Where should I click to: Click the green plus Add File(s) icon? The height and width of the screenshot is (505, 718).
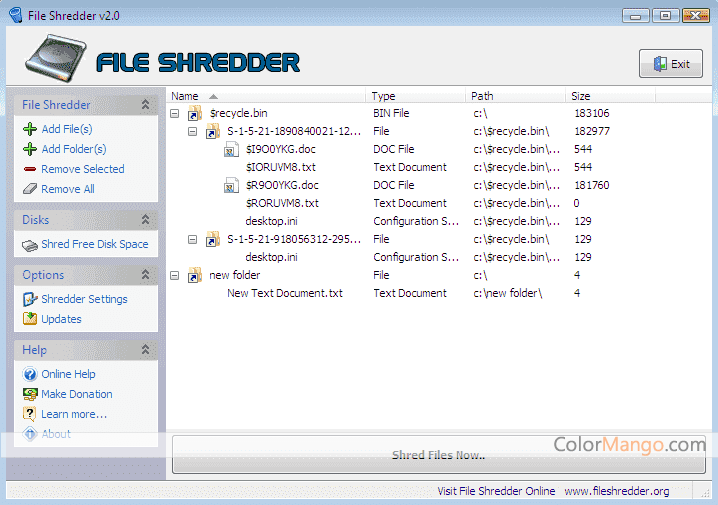point(30,129)
